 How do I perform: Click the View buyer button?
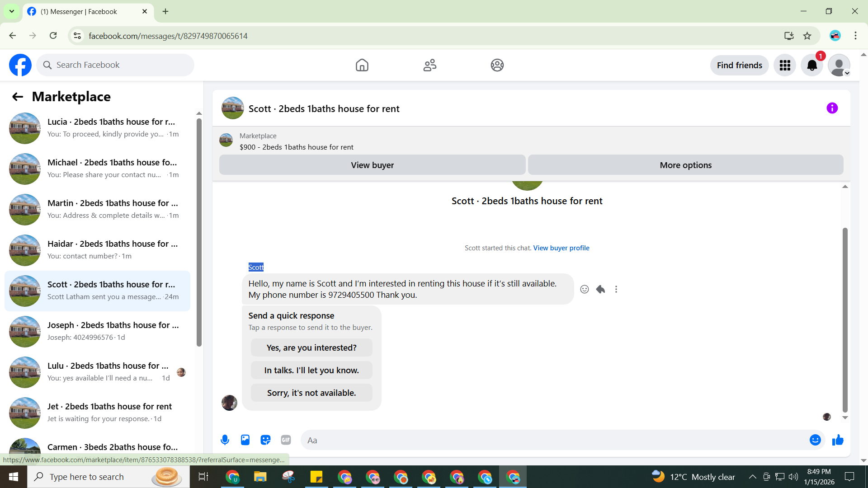(372, 165)
